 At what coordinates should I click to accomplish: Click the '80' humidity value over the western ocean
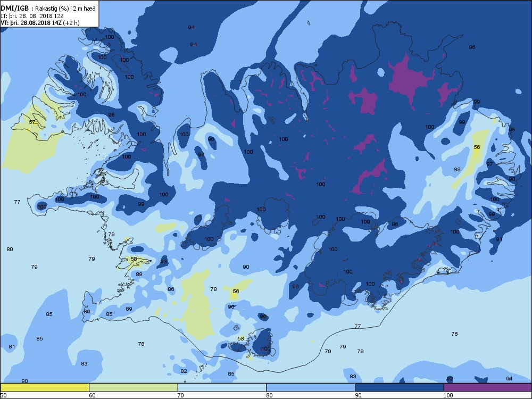click(10, 250)
